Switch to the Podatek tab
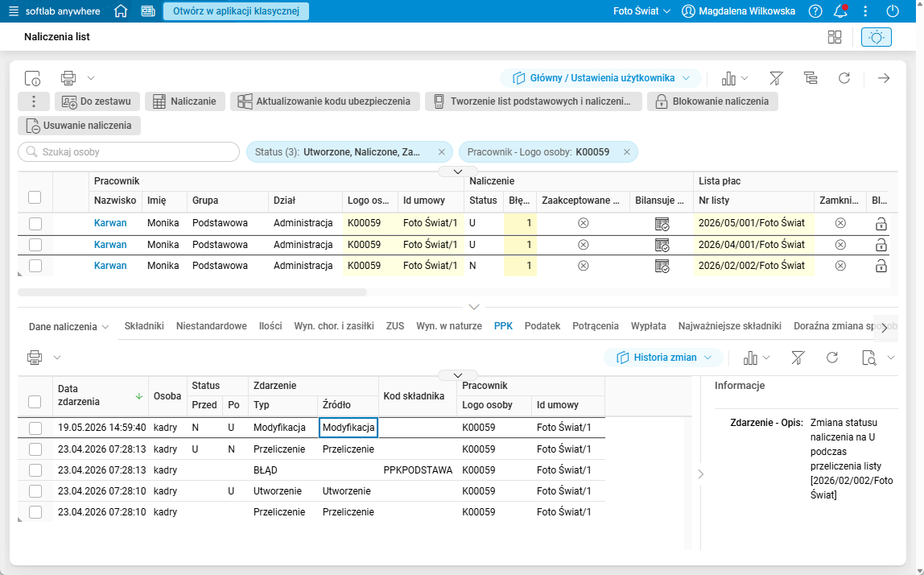Image resolution: width=924 pixels, height=575 pixels. click(x=542, y=326)
